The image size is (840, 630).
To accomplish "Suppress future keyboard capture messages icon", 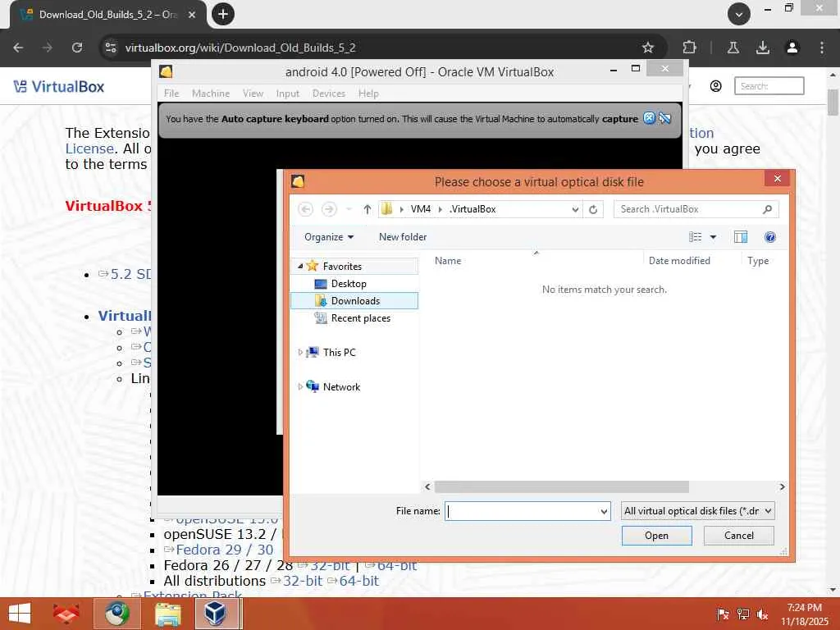I will coord(664,118).
